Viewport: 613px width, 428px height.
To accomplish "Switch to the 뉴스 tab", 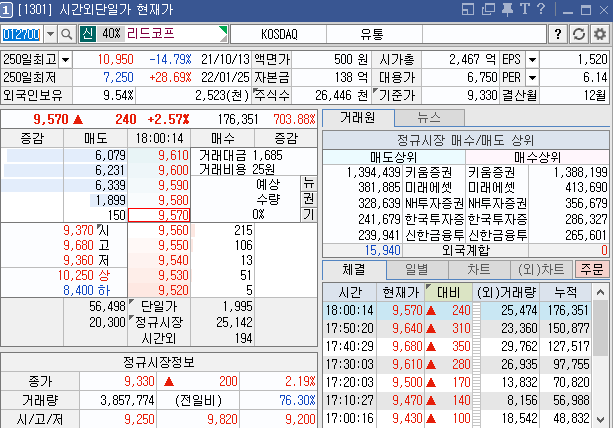I will (x=429, y=118).
